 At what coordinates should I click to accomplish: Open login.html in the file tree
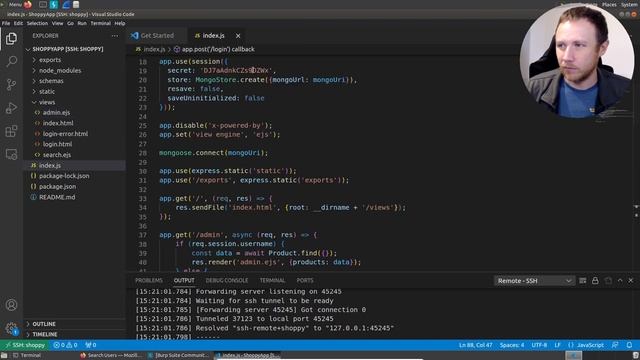coord(57,144)
